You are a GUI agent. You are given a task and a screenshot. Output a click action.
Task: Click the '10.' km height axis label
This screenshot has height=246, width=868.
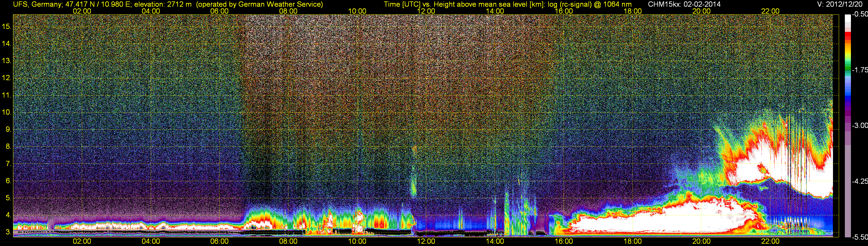click(7, 112)
